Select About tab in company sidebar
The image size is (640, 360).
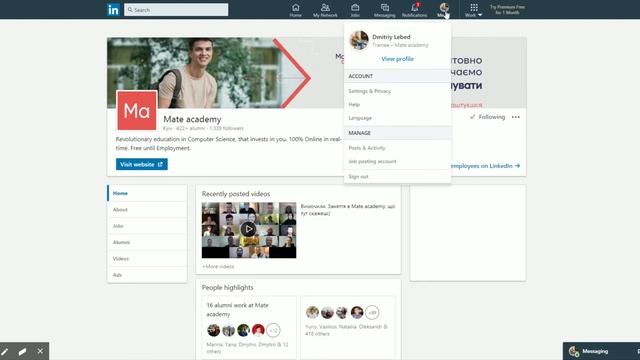coord(147,209)
